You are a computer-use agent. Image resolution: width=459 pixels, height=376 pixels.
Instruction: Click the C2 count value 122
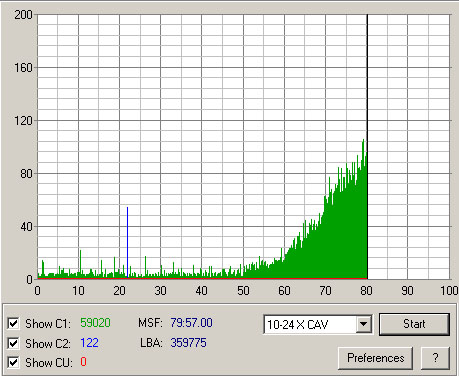point(89,343)
